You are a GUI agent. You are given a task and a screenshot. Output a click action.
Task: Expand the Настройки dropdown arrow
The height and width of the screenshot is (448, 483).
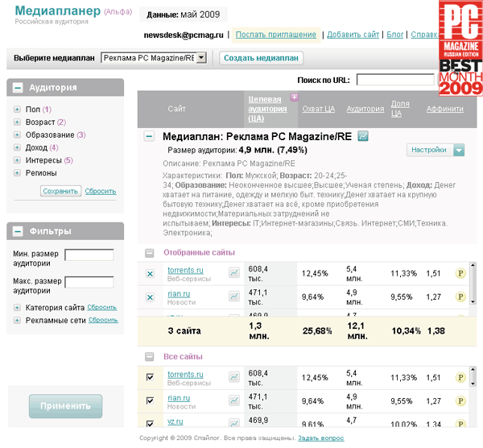coord(459,150)
